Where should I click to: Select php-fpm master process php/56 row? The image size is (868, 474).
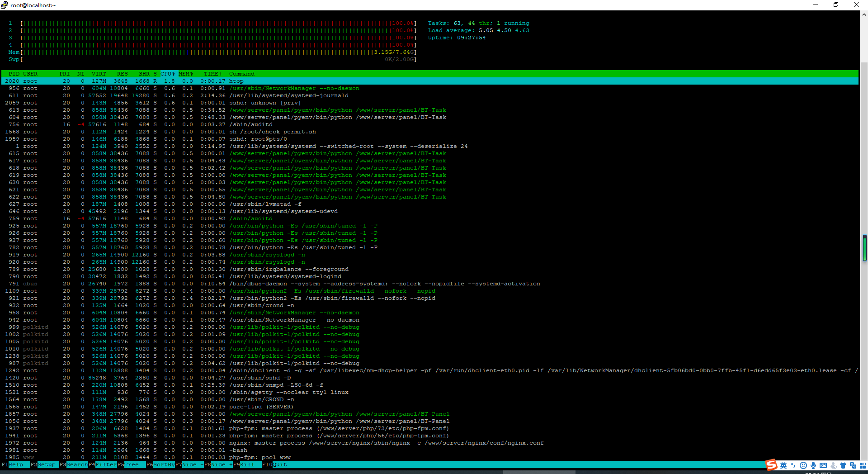click(x=430, y=436)
